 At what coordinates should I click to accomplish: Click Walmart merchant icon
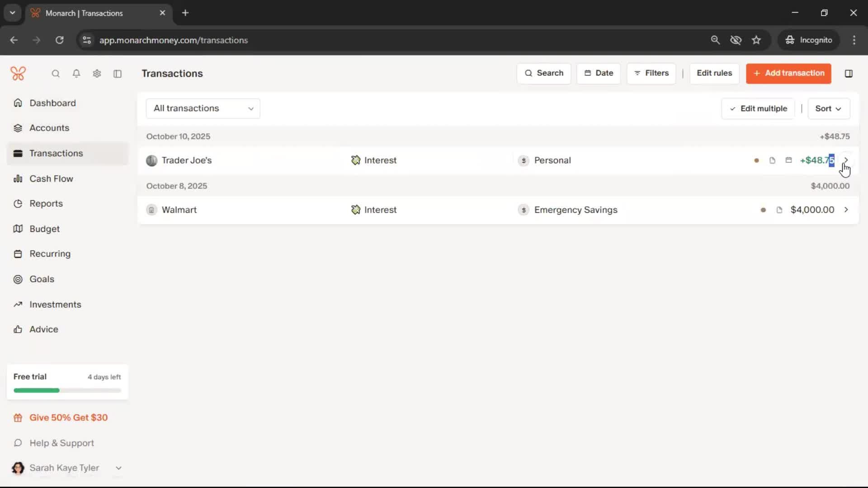click(x=151, y=210)
